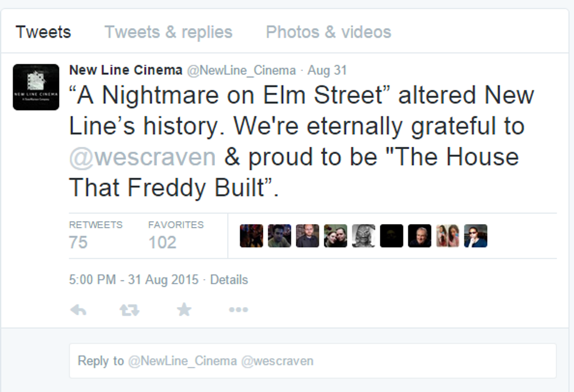Retweet this New Line Cinema tweet

(129, 310)
